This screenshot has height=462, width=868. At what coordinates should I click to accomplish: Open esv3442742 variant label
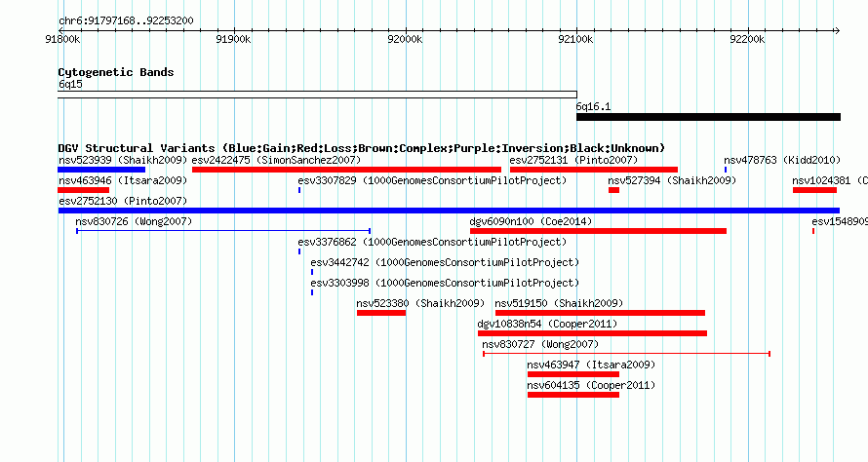tap(445, 262)
